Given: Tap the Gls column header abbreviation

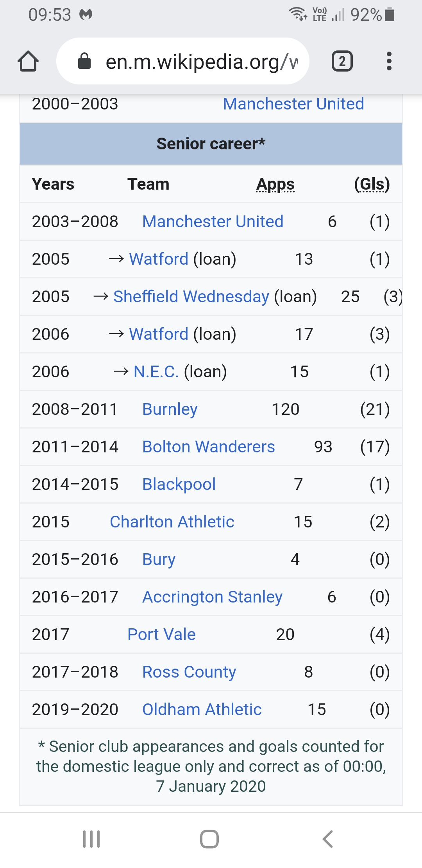Looking at the screenshot, I should [372, 184].
